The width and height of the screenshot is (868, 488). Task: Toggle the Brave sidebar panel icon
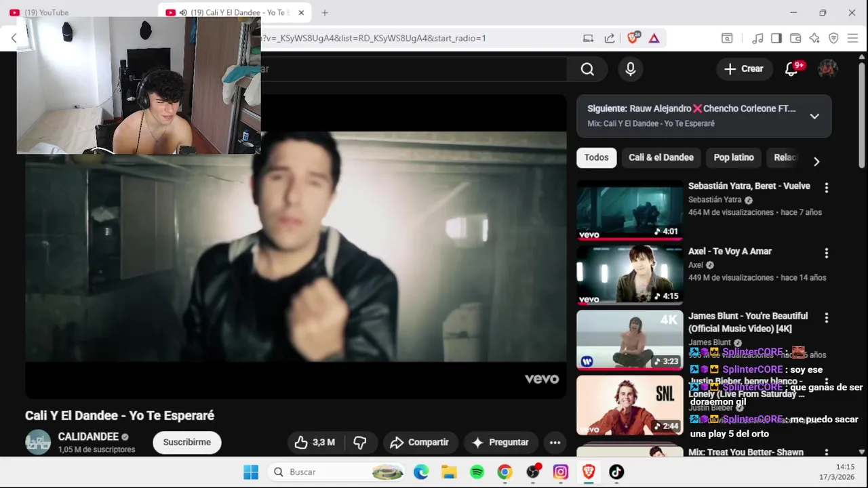click(x=776, y=39)
